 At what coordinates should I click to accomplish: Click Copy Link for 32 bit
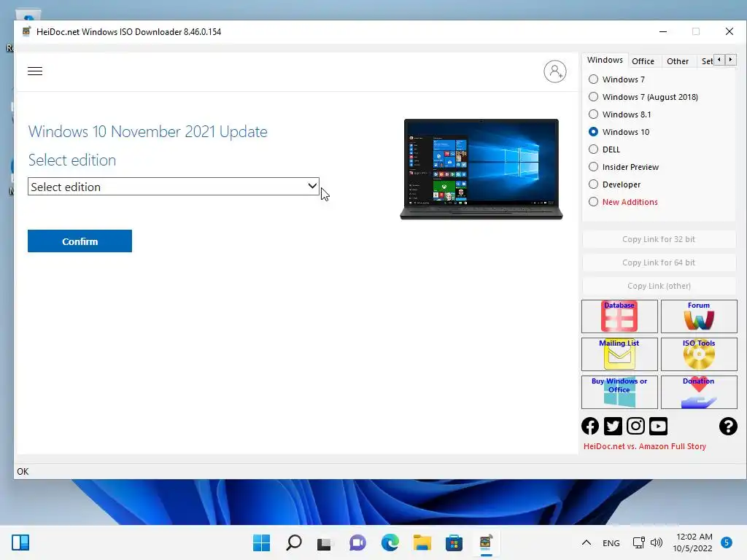659,239
